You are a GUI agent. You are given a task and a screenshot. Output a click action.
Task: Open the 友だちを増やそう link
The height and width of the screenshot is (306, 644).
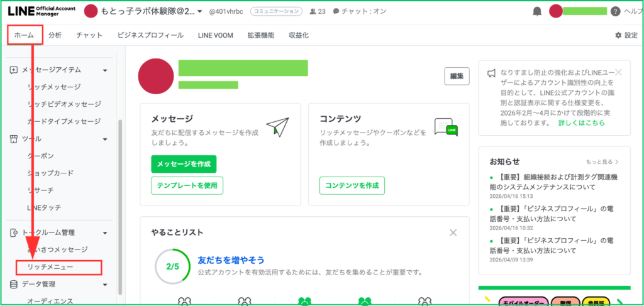pos(231,260)
